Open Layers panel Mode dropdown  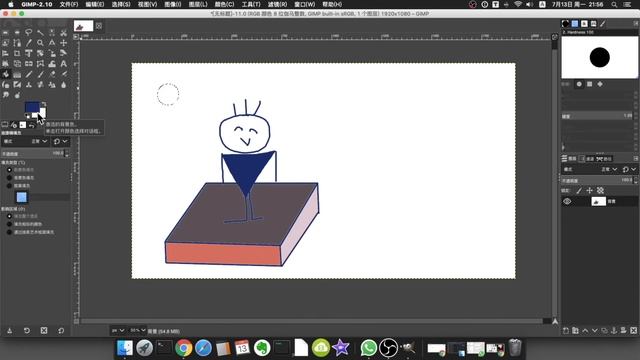click(590, 169)
